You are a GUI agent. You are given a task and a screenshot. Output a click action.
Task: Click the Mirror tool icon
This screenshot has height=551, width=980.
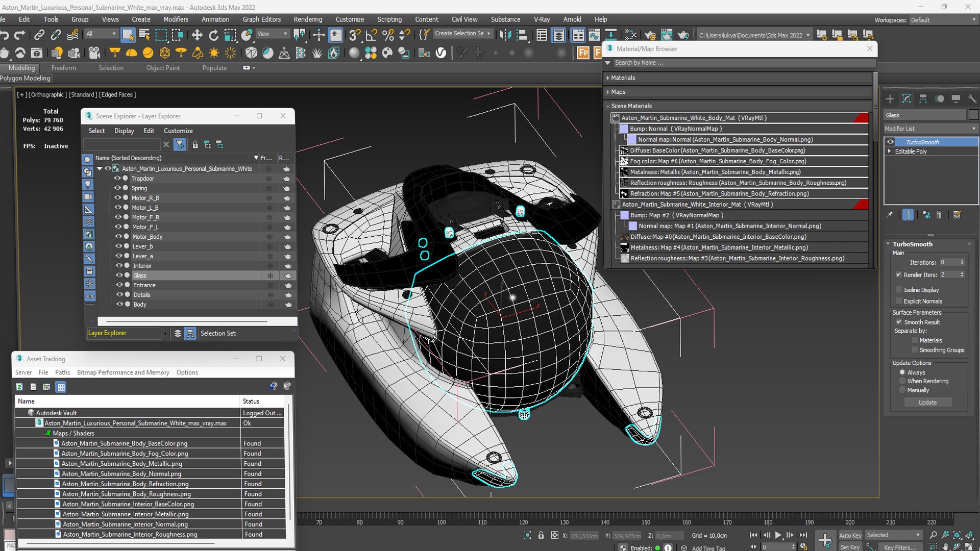click(505, 35)
